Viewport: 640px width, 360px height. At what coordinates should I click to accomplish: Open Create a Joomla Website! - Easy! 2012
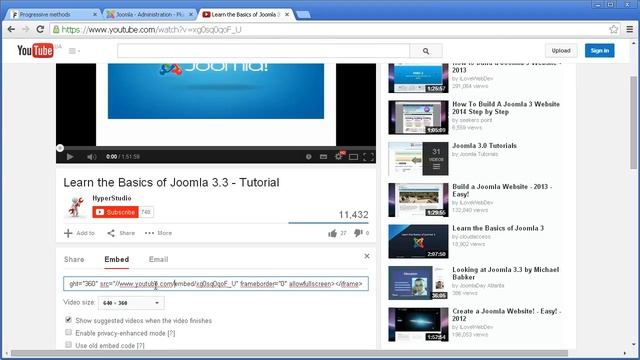(507, 315)
